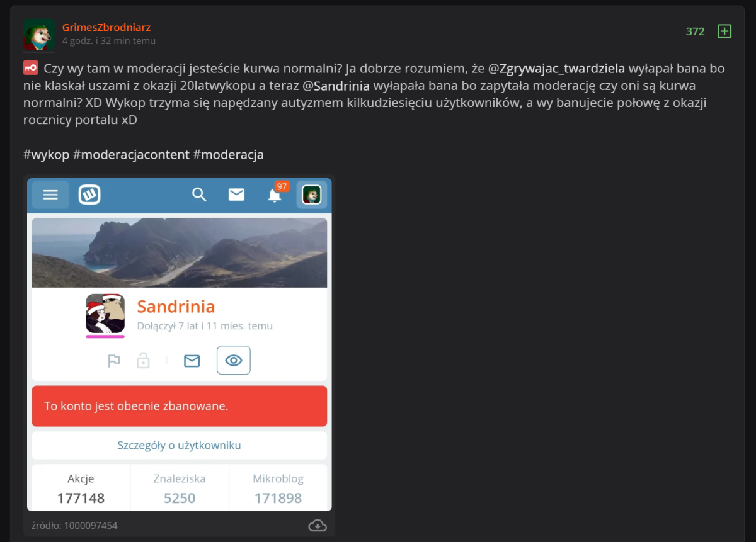The height and width of the screenshot is (542, 756).
Task: Click the padlock icon on Sandrinia's profile
Action: click(x=144, y=361)
